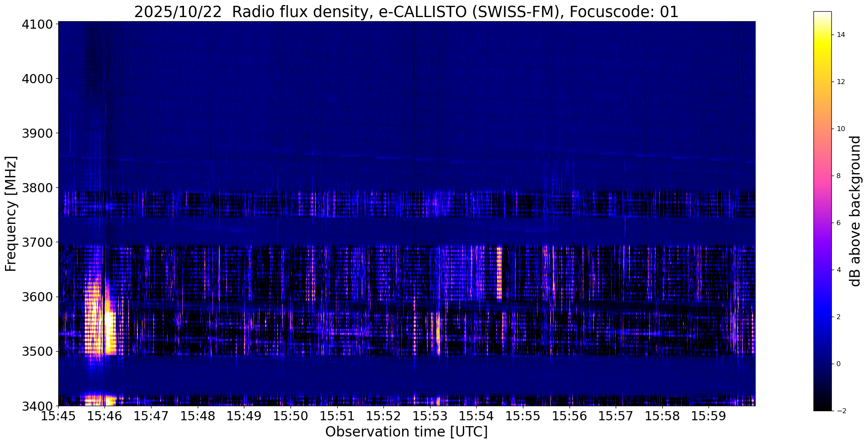Click the 15:54 time tick label
This screenshot has width=868, height=444.
click(477, 416)
